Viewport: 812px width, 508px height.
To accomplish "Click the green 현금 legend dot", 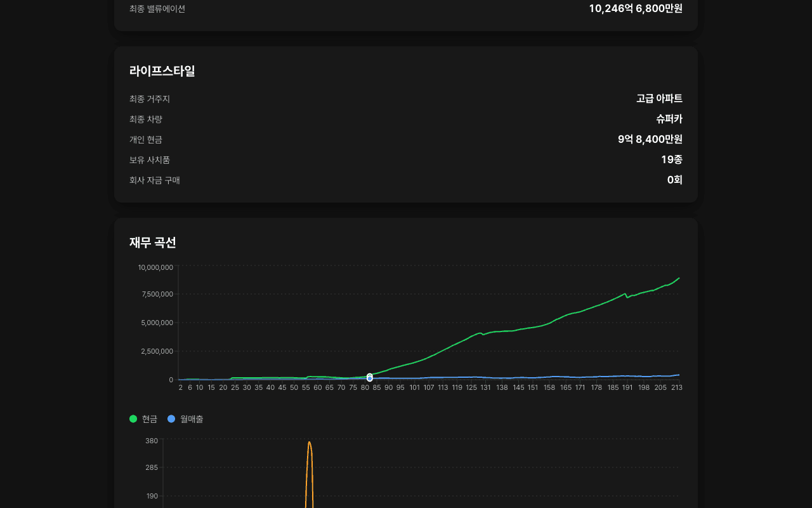I will click(133, 418).
